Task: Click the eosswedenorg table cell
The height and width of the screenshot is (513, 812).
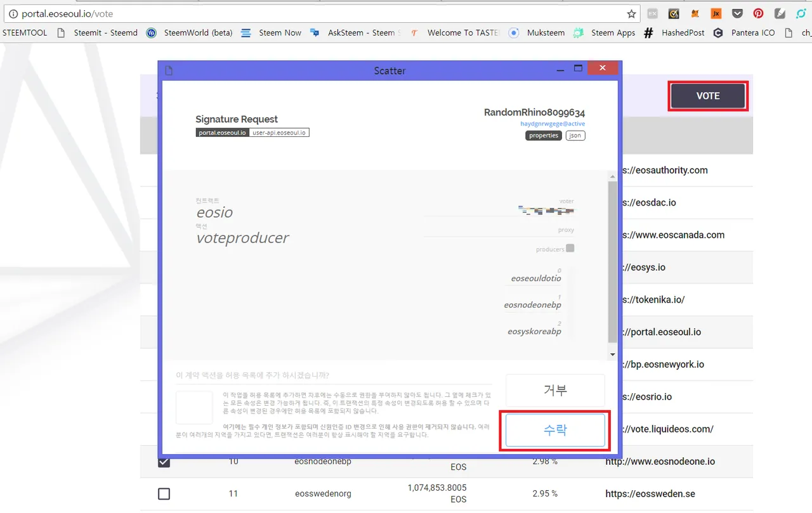Action: coord(323,493)
